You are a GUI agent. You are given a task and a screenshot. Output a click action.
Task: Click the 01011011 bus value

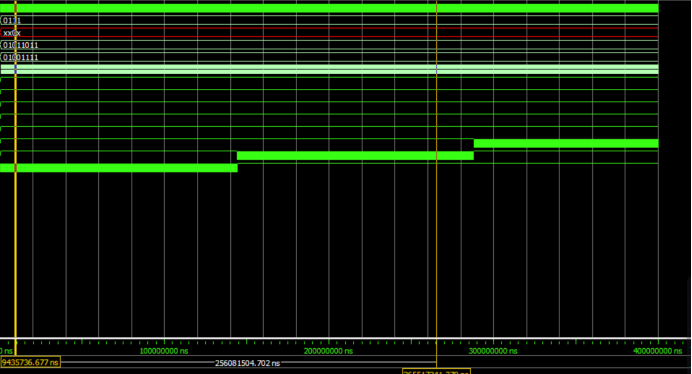point(20,45)
